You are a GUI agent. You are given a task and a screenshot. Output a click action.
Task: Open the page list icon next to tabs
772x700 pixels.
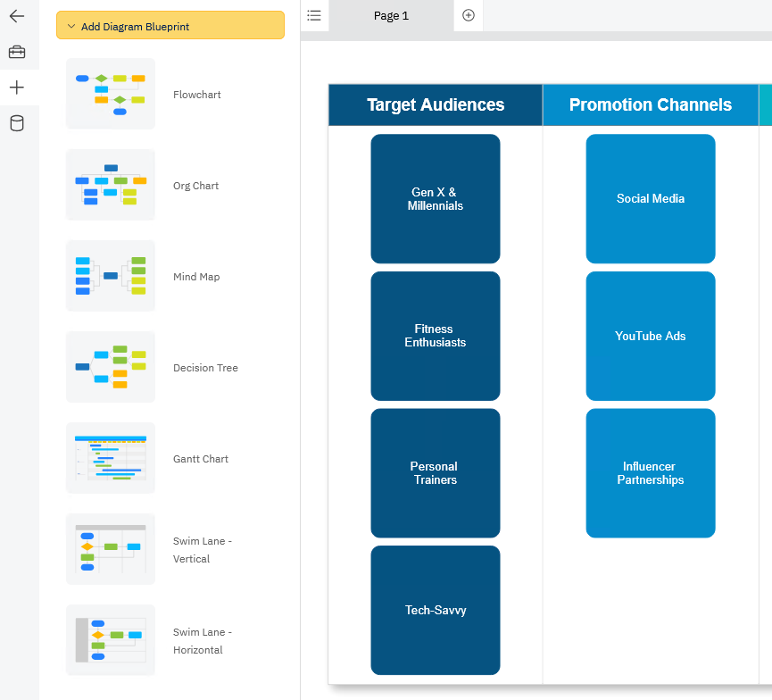click(313, 15)
